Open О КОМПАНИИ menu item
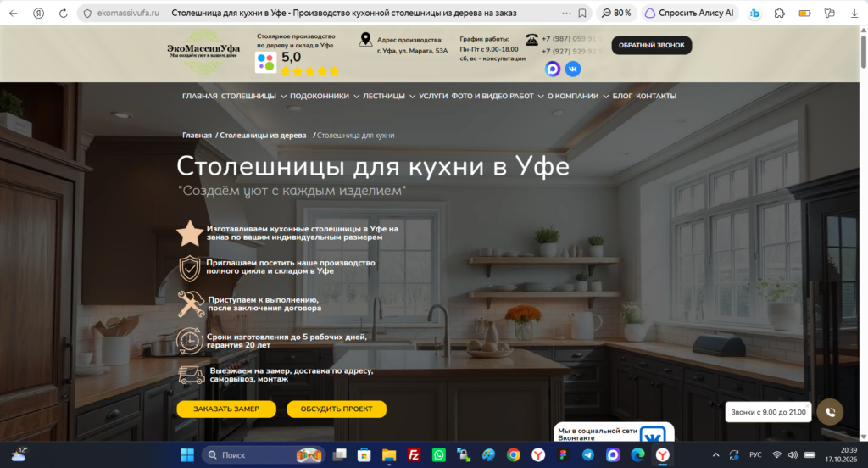 point(573,96)
